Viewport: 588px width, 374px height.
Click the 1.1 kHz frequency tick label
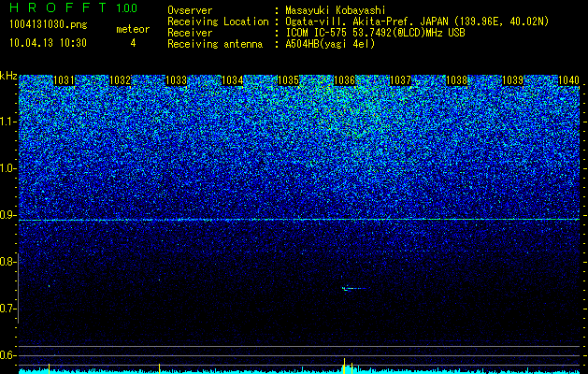point(7,122)
